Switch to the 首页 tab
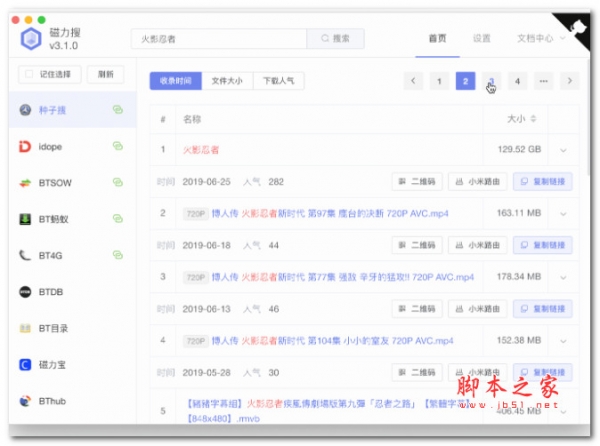The image size is (600, 446). coord(437,39)
